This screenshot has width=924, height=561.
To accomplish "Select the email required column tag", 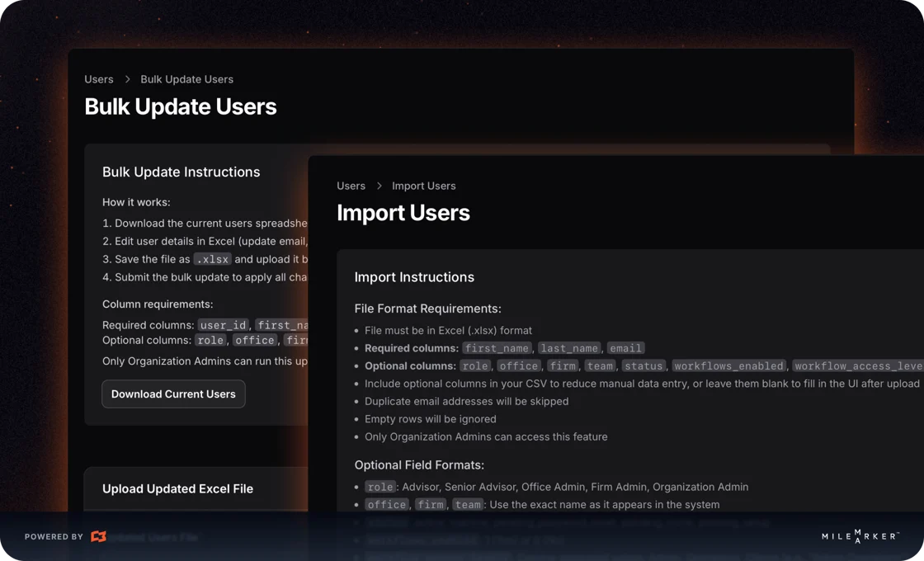I will (x=625, y=348).
